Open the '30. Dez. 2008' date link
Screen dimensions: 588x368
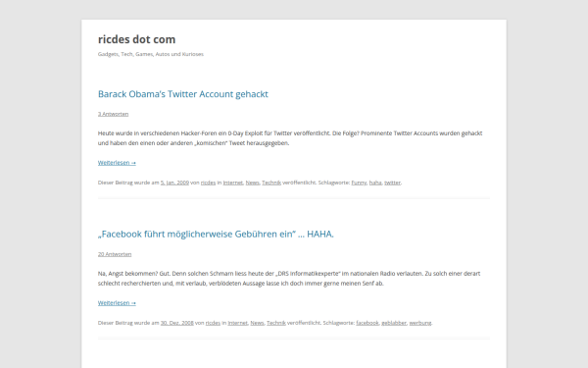(x=177, y=323)
